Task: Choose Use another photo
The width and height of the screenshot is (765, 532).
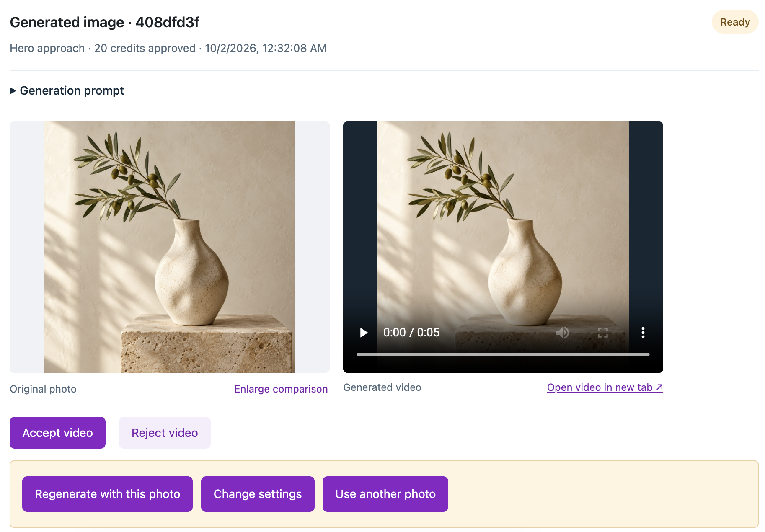Action: pos(385,494)
